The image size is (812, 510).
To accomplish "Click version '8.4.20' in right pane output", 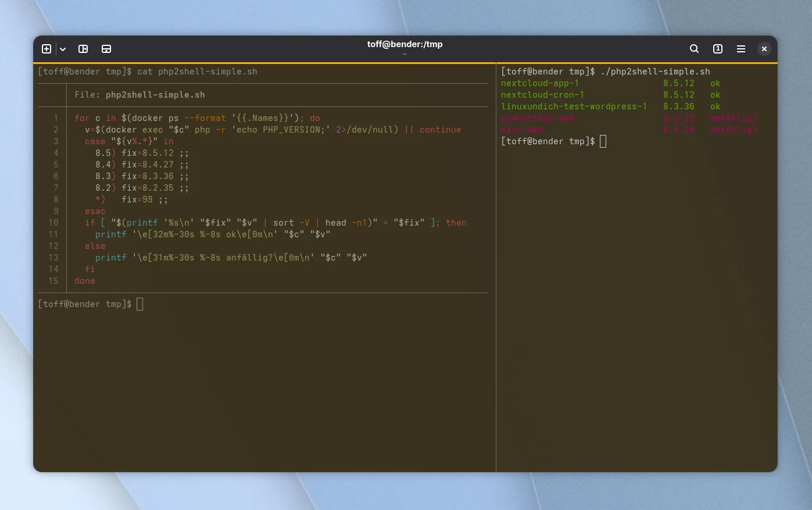I will click(679, 130).
